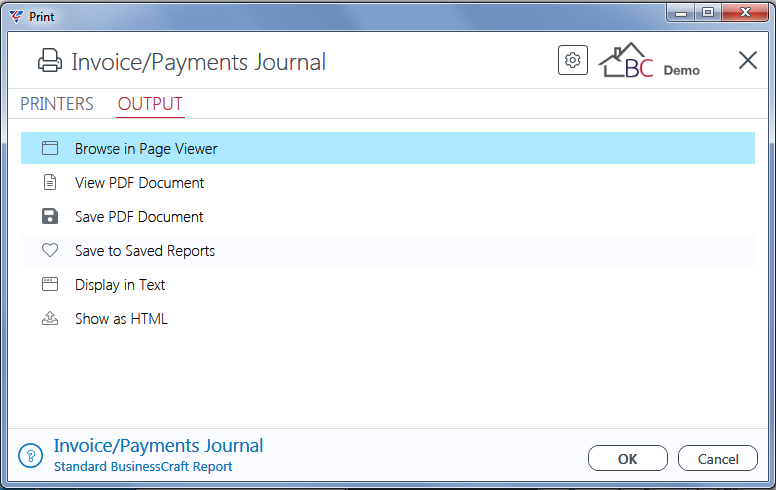776x490 pixels.
Task: Select the OUTPUT tab
Action: click(150, 104)
